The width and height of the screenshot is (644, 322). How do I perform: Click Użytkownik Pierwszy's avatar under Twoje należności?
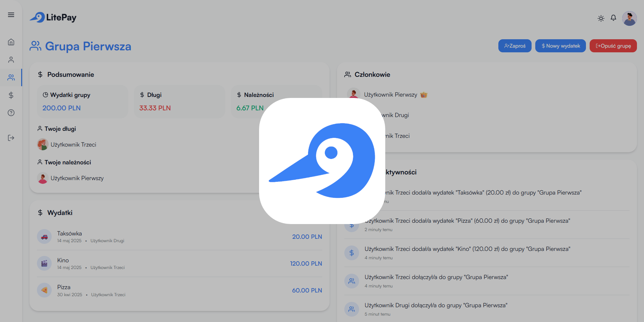43,178
